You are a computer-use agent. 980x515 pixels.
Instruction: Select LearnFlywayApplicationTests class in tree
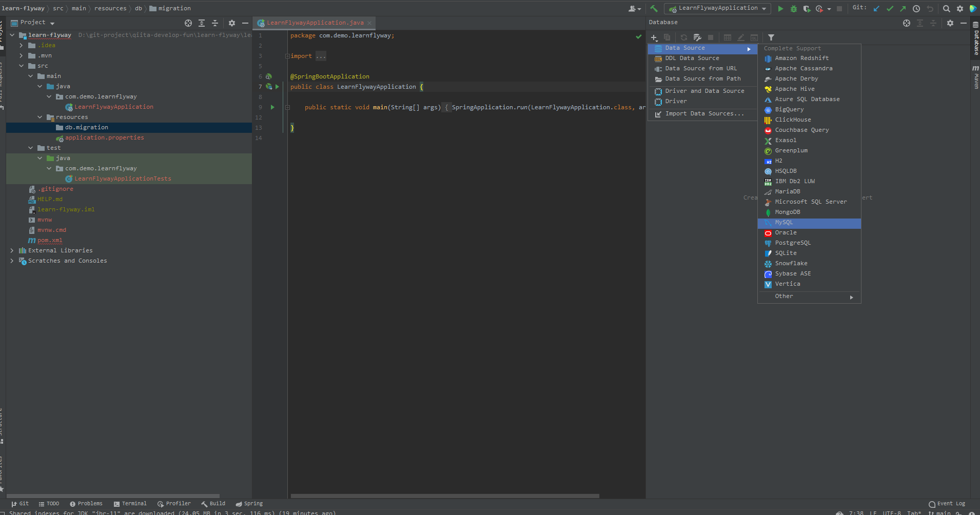point(123,179)
